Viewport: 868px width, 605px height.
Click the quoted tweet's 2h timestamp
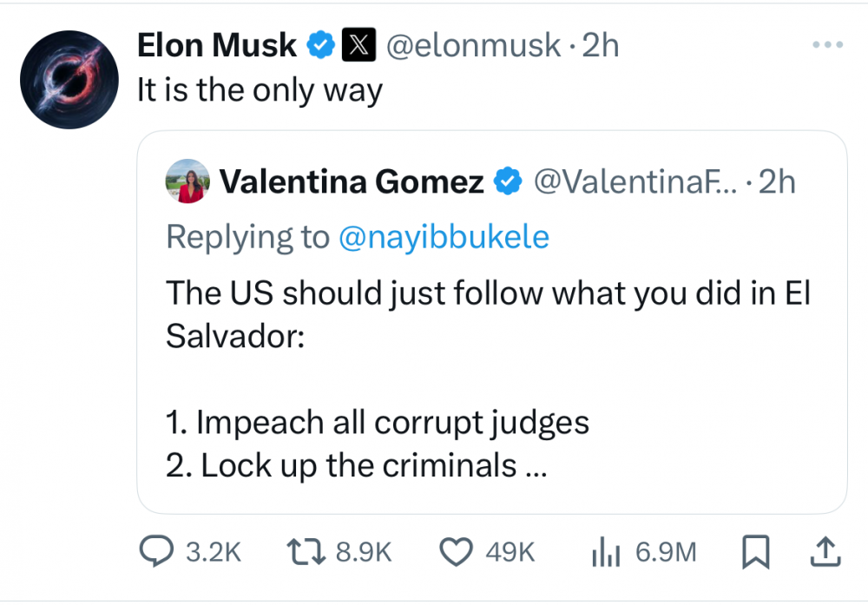pos(777,181)
